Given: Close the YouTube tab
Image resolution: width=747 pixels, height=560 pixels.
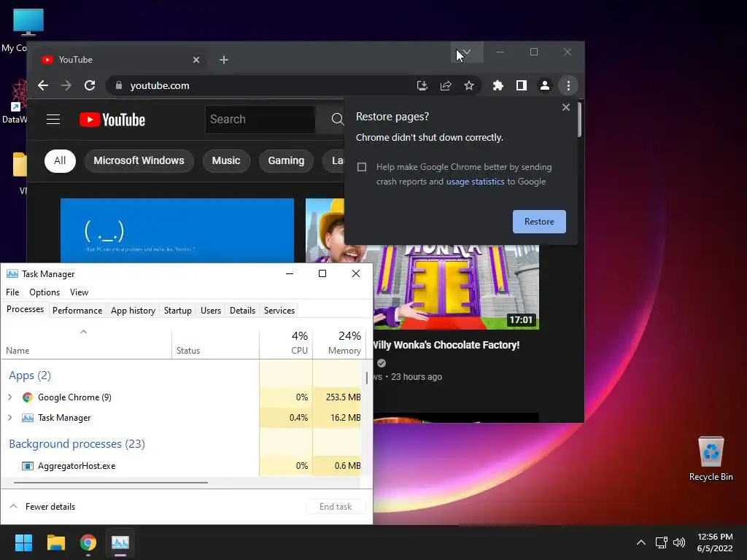Looking at the screenshot, I should click(196, 60).
